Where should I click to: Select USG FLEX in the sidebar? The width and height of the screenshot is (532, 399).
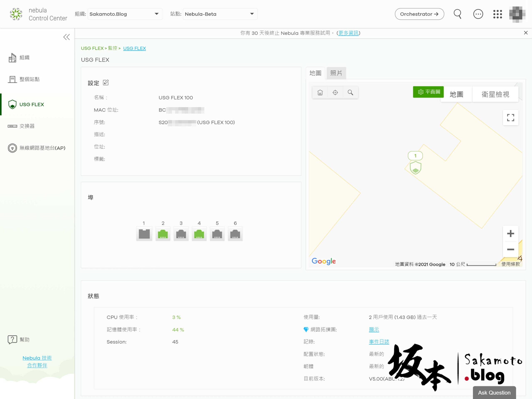[26, 104]
